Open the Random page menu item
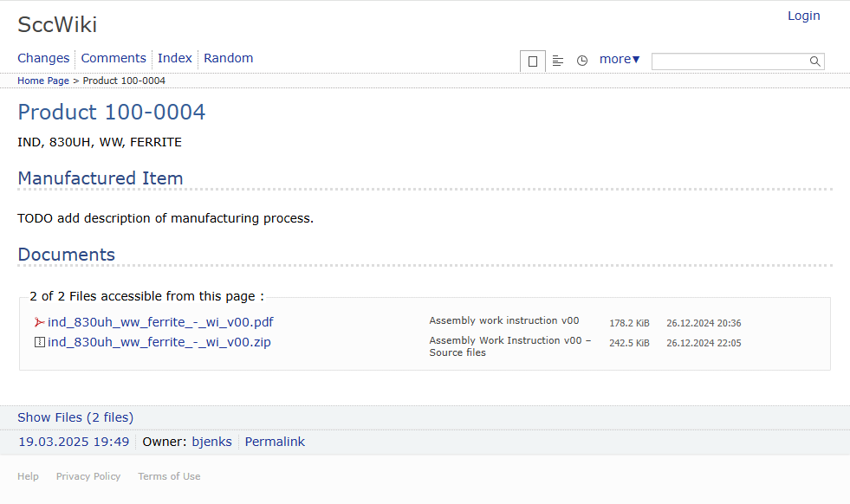 pos(228,58)
